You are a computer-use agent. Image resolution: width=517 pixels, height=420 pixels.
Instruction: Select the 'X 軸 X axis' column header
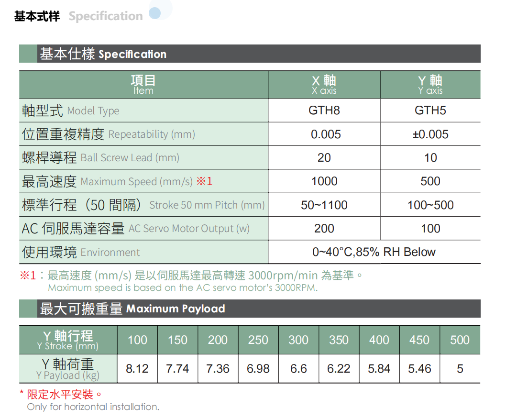(324, 85)
